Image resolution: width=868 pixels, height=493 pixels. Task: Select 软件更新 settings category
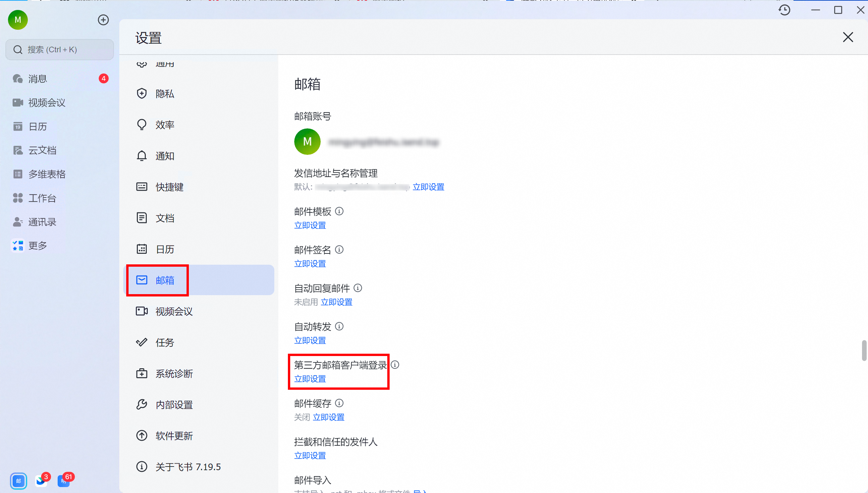point(174,436)
